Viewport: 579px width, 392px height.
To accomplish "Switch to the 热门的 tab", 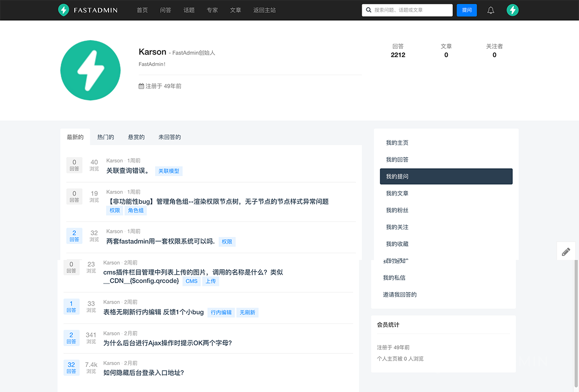I will tap(106, 137).
